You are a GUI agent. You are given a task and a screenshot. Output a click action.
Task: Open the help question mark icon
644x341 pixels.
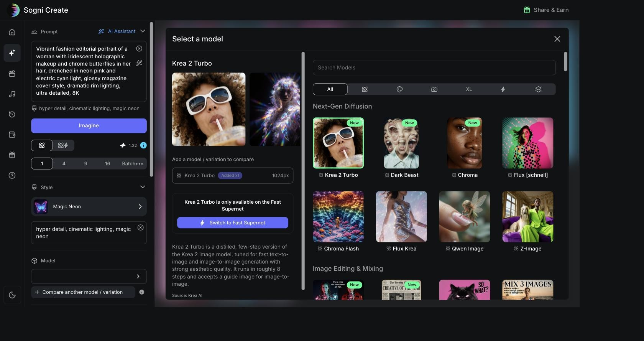[x=12, y=175]
